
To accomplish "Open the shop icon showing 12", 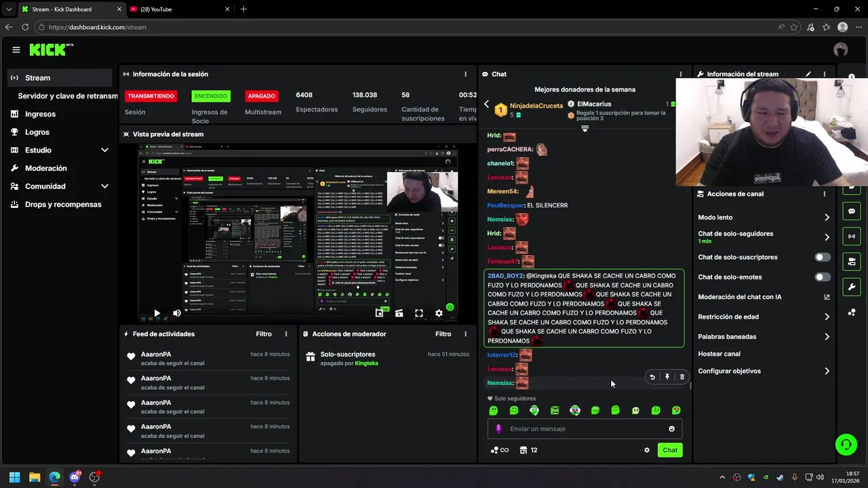I will point(529,450).
